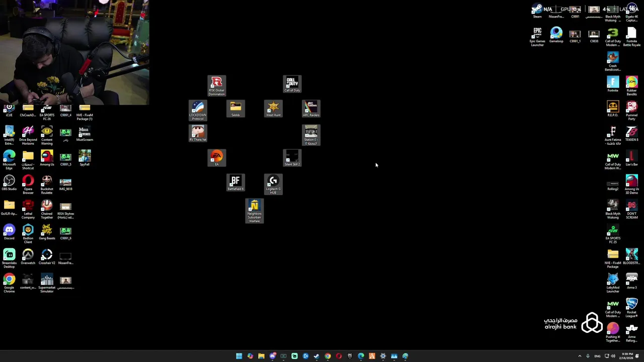This screenshot has width=644, height=362.
Task: Open the ARC Raiders shortcut
Action: (311, 109)
